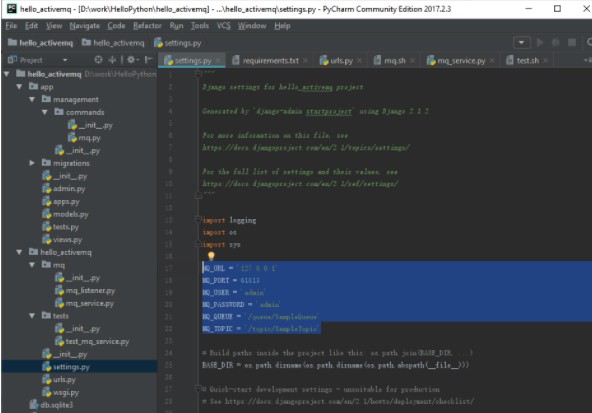Close the mq_service.py editor tab
Viewport: 592px width, 413px height.
[492, 60]
